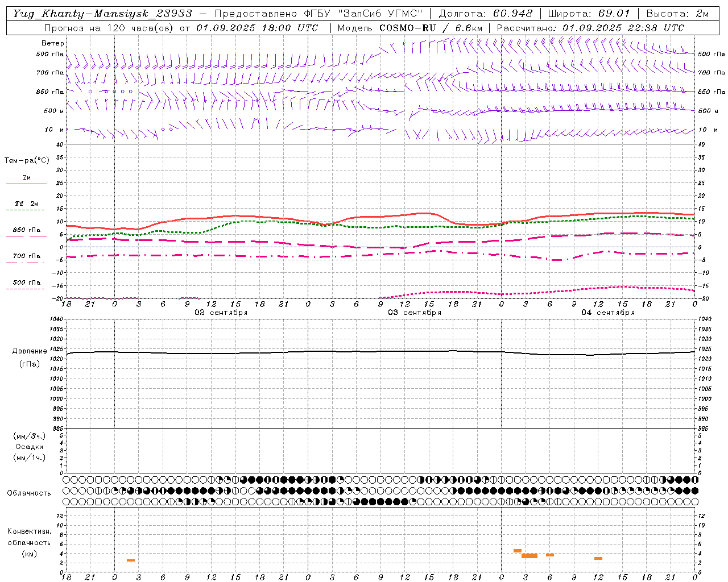Click the orange convective cloud bar on 02 сентября
Viewport: 728px width, 582px height.
tap(131, 560)
